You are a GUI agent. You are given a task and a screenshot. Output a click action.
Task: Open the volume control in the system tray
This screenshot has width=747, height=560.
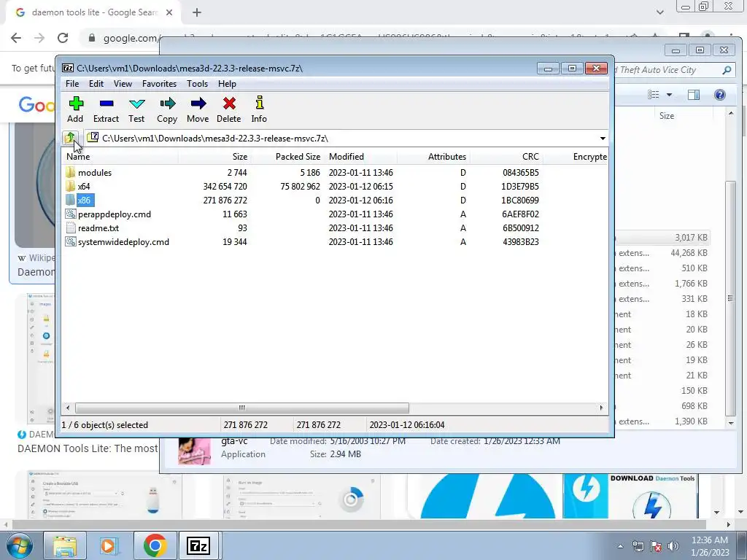(673, 546)
